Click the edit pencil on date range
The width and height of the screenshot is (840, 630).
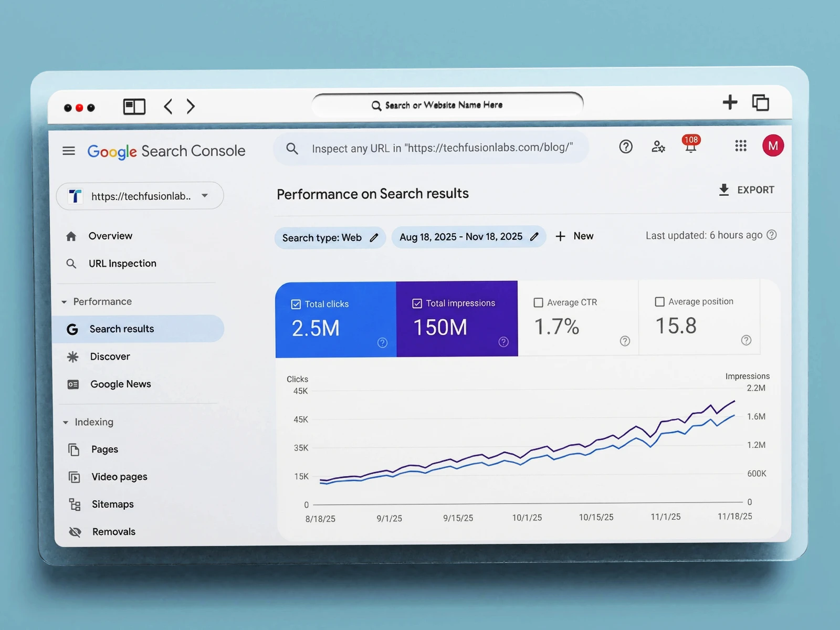pos(534,237)
